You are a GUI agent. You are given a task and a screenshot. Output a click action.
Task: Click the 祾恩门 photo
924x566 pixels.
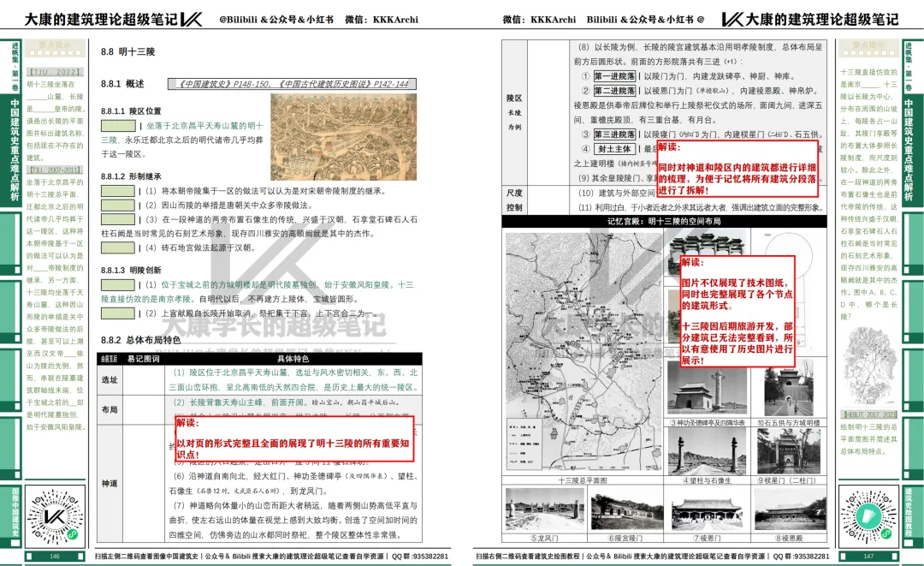[x=708, y=512]
